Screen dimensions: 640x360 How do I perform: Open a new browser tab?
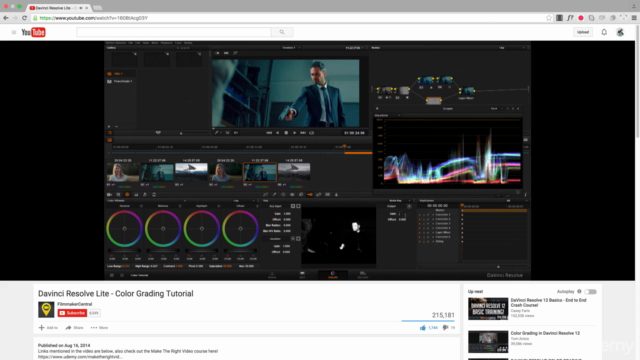click(97, 8)
